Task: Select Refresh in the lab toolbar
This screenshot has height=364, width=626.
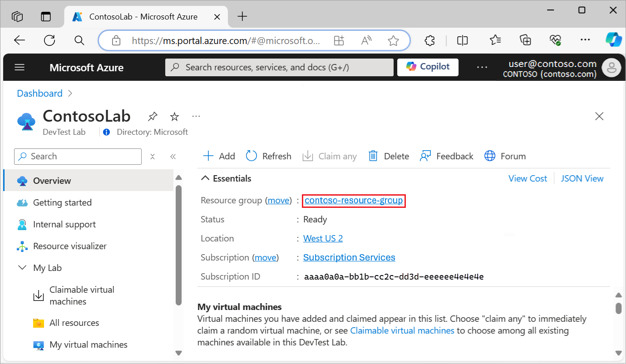Action: pyautogui.click(x=268, y=156)
